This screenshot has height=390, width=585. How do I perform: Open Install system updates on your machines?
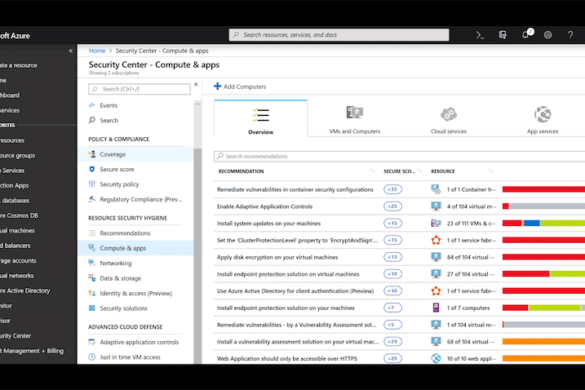tap(269, 224)
